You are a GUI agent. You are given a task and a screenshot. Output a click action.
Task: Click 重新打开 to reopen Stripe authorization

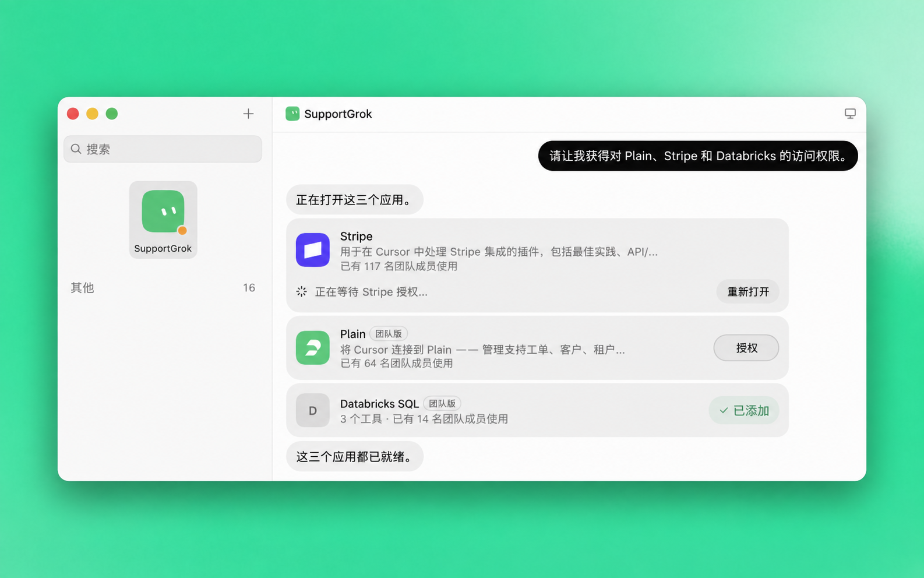(748, 292)
